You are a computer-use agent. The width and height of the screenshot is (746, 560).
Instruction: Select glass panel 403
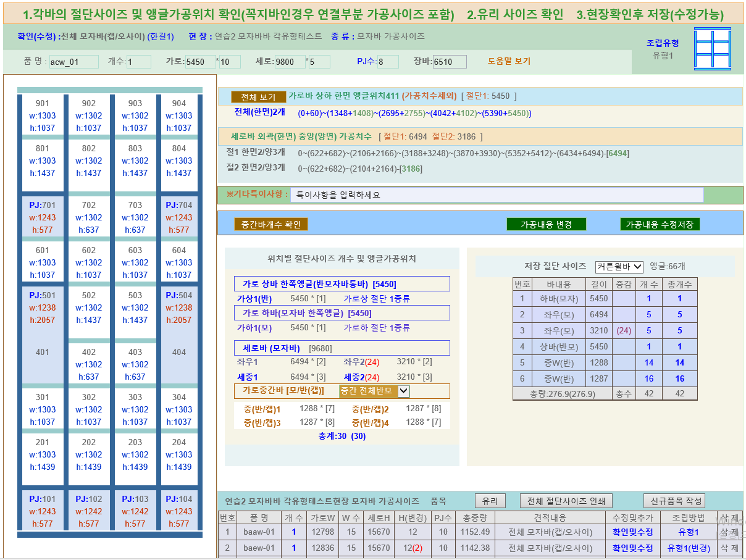(x=135, y=364)
